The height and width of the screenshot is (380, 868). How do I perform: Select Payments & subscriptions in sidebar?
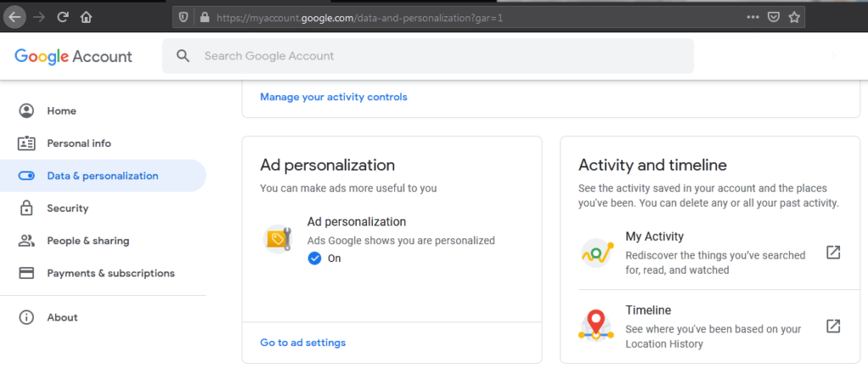110,273
